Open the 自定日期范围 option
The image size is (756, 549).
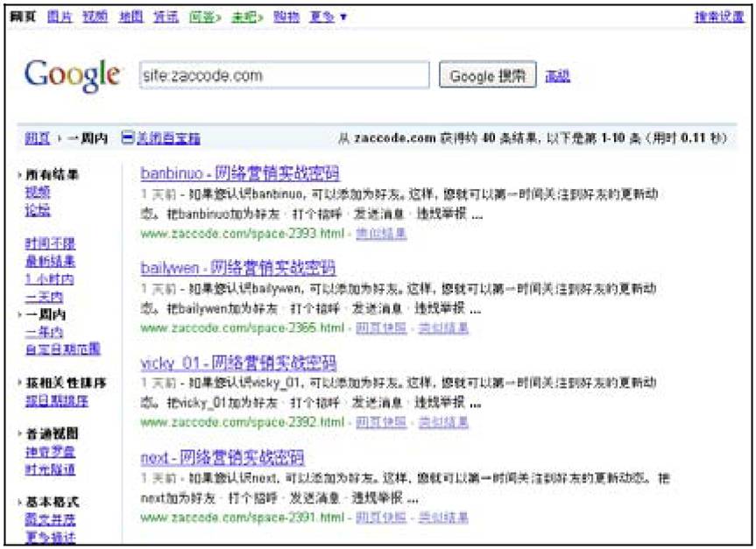[x=63, y=348]
